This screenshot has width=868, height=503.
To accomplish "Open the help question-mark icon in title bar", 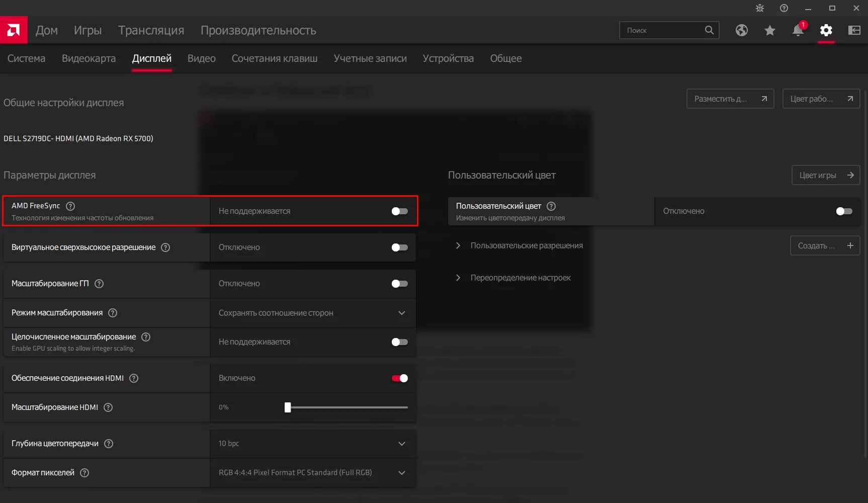I will 784,8.
